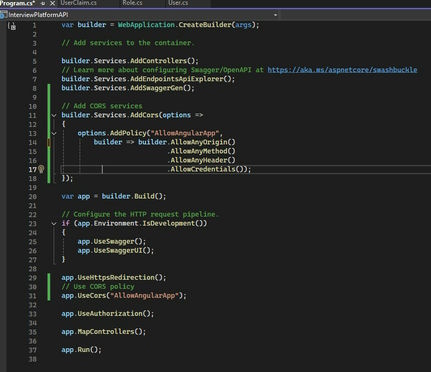This screenshot has width=431, height=372.
Task: Click 'app.UseCors' on line 31
Action: tap(83, 295)
